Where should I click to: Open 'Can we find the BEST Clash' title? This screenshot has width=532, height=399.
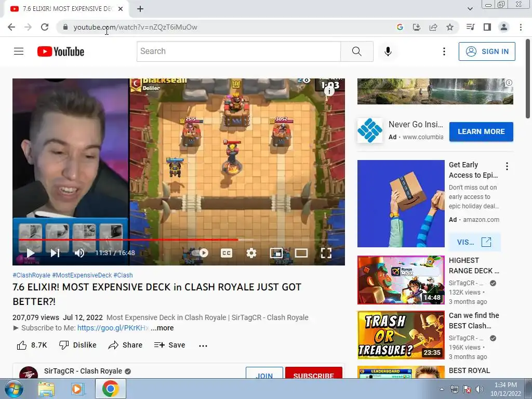[x=474, y=321]
